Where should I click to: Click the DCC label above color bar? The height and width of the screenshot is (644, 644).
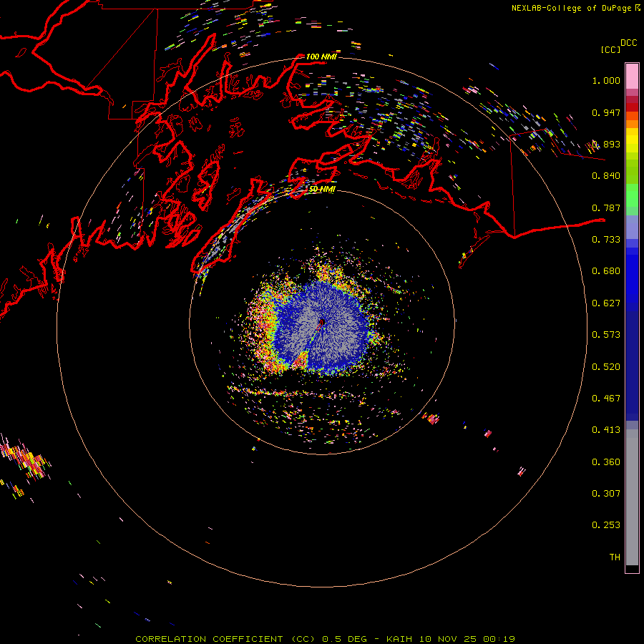pyautogui.click(x=628, y=43)
